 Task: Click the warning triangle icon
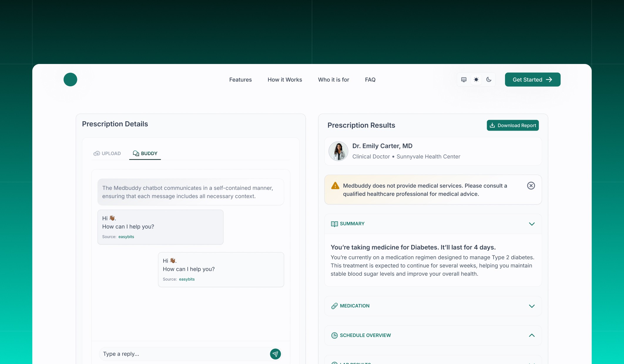(x=335, y=186)
